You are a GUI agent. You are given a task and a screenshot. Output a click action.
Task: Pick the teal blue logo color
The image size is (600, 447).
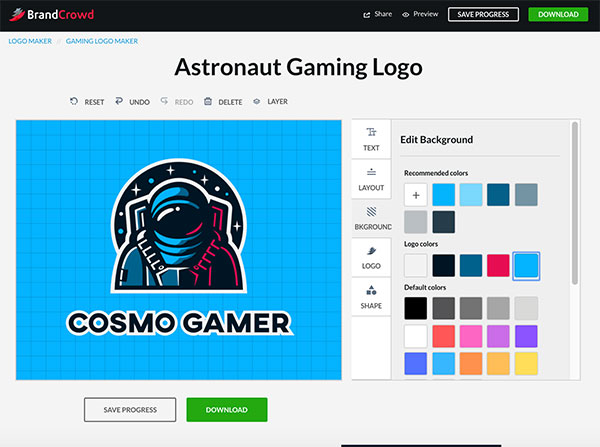(471, 266)
